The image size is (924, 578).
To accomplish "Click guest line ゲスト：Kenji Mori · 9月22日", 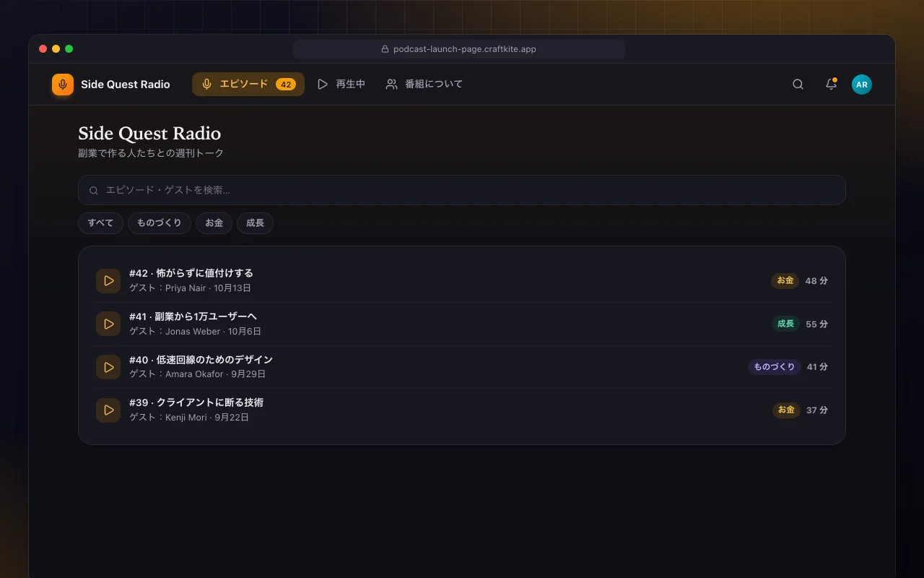I will (x=189, y=418).
